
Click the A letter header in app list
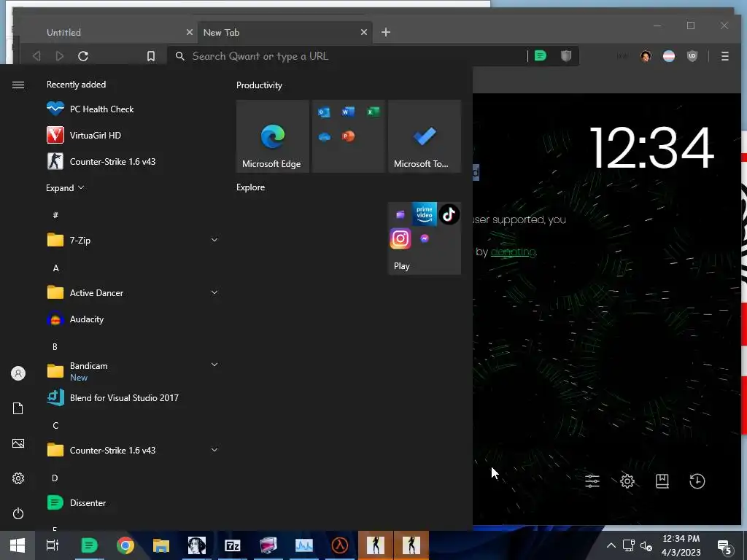pyautogui.click(x=55, y=268)
